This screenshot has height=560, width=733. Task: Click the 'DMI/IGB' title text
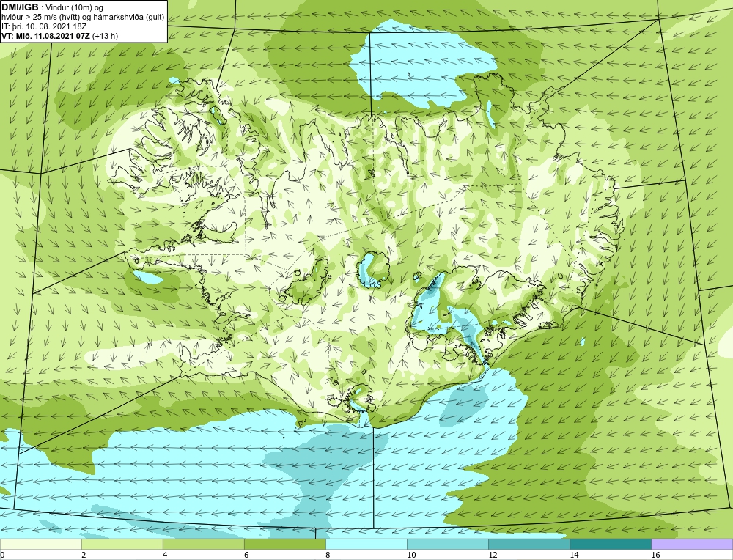20,7
